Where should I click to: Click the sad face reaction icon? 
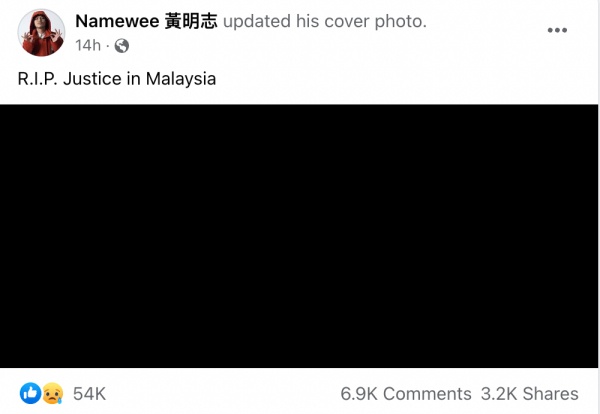click(x=52, y=393)
